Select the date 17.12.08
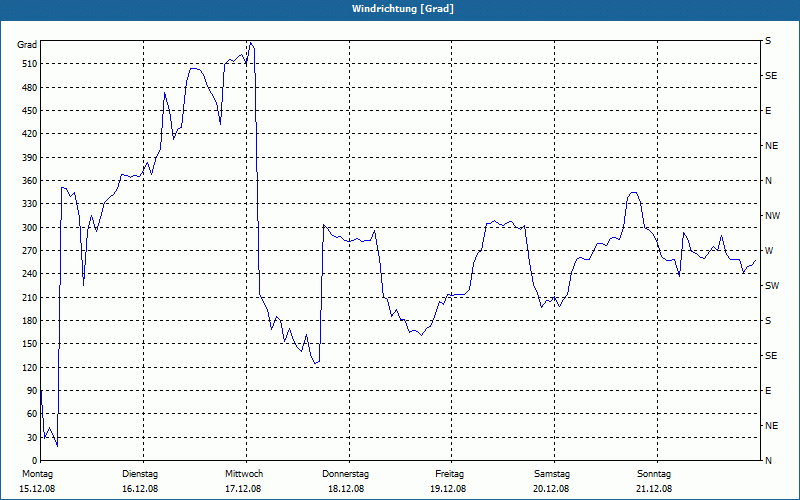800x500 pixels. (243, 489)
